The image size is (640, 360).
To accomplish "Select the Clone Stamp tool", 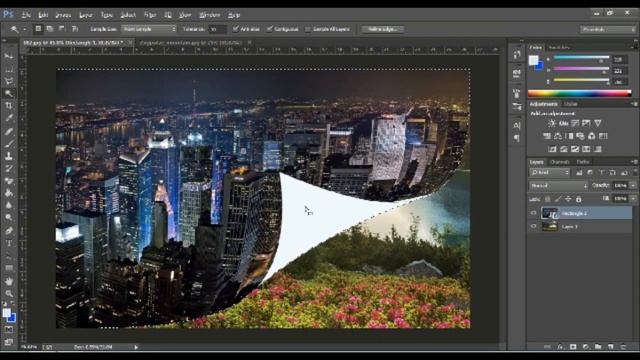I will coord(9,156).
